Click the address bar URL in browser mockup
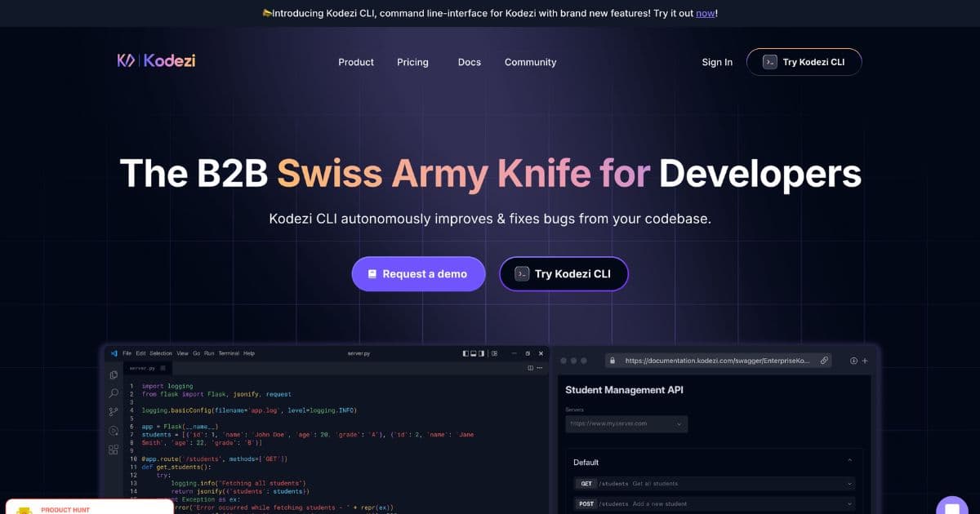This screenshot has width=980, height=514. [x=718, y=361]
